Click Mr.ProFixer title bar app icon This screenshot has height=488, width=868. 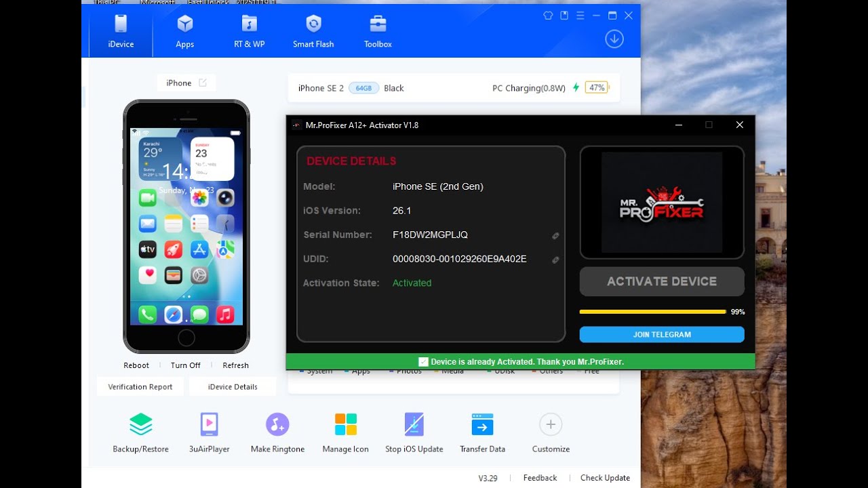(296, 125)
